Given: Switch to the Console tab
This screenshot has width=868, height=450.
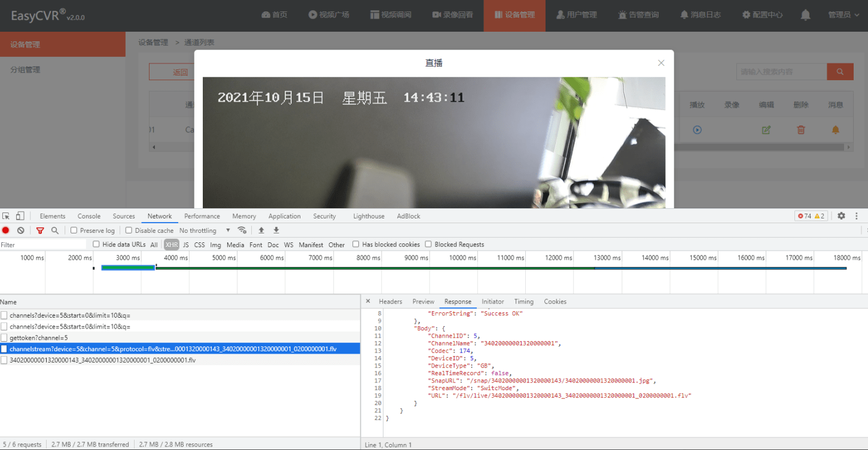Looking at the screenshot, I should (x=89, y=216).
